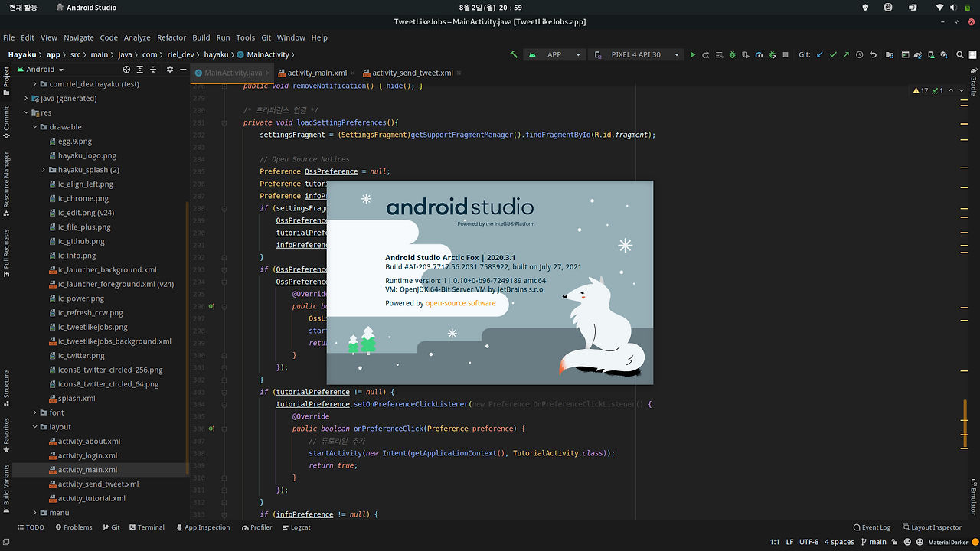Screen dimensions: 980x551
Task: Click the open-source software link
Action: [x=460, y=303]
